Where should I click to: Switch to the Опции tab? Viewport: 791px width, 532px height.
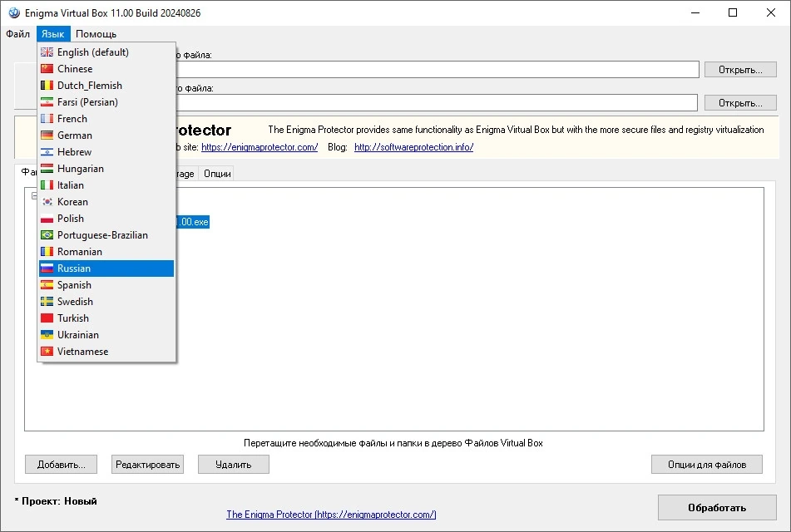[217, 174]
